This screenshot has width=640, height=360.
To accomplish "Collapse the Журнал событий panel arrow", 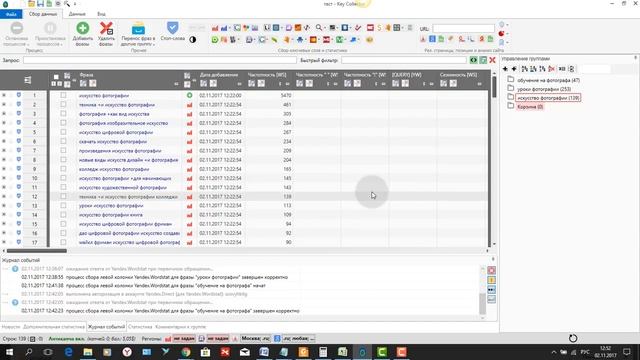I will [x=493, y=260].
